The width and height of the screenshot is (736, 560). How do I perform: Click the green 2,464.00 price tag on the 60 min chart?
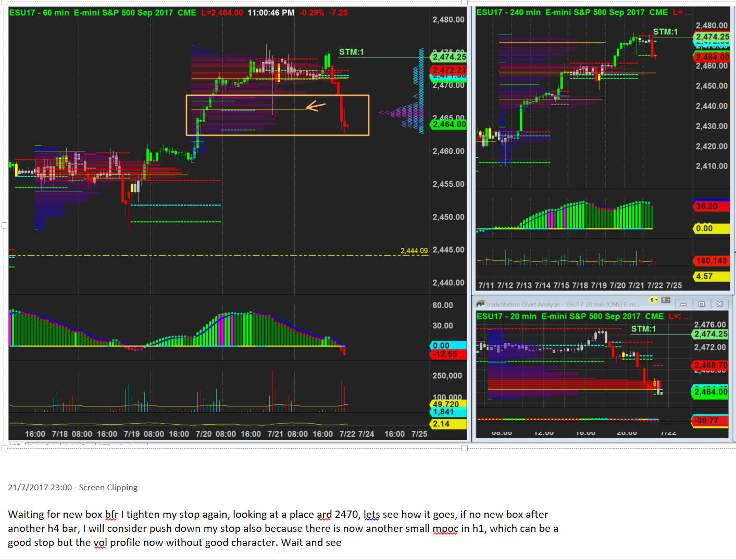[x=449, y=124]
